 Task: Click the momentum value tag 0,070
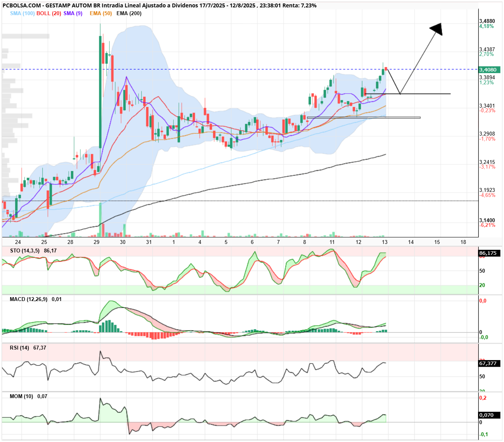pyautogui.click(x=489, y=415)
